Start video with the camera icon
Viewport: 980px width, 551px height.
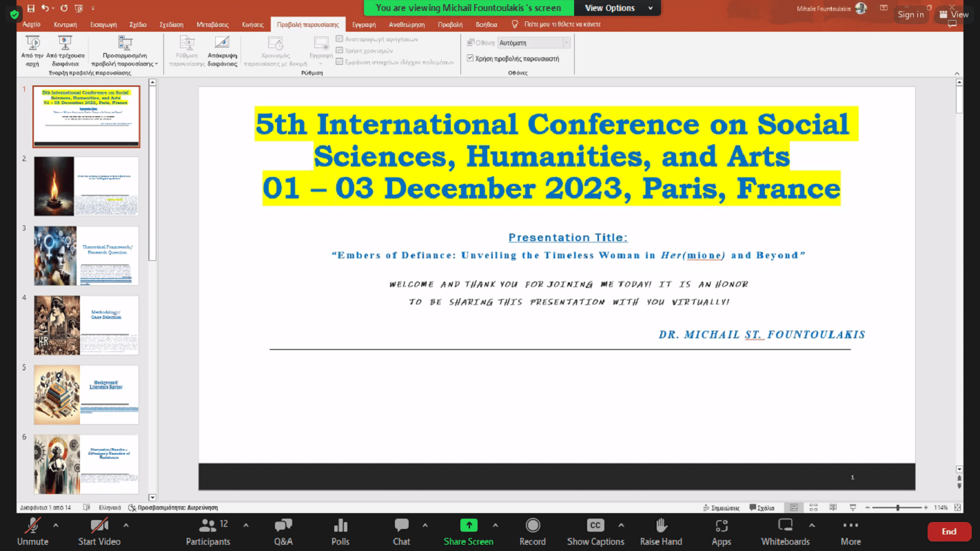[99, 526]
